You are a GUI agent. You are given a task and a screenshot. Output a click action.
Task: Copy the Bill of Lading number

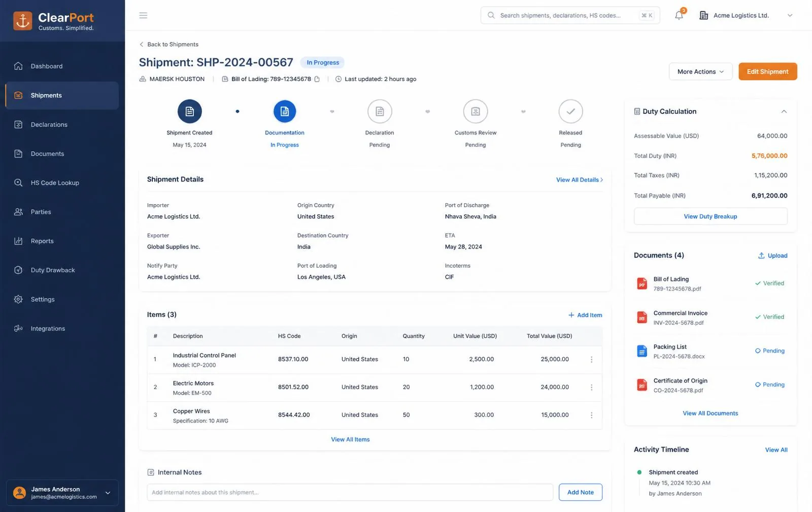click(317, 79)
